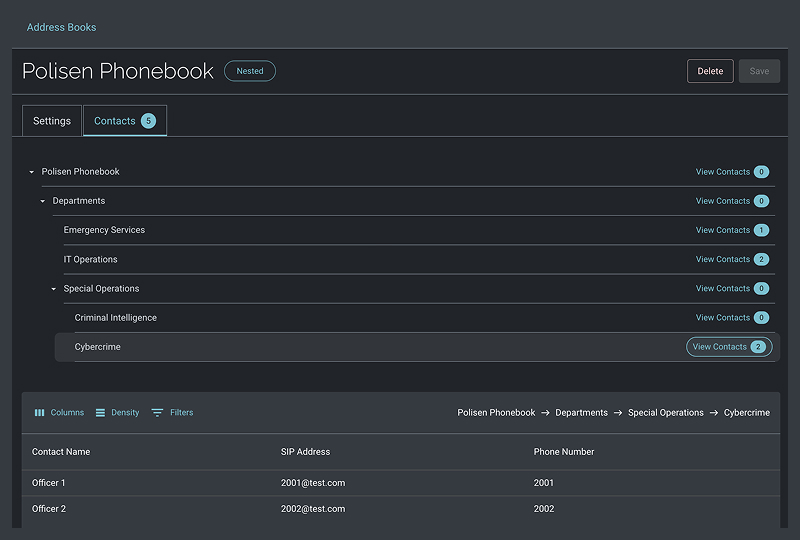Image resolution: width=800 pixels, height=540 pixels.
Task: Click the Density icon in table toolbar
Action: [x=100, y=413]
